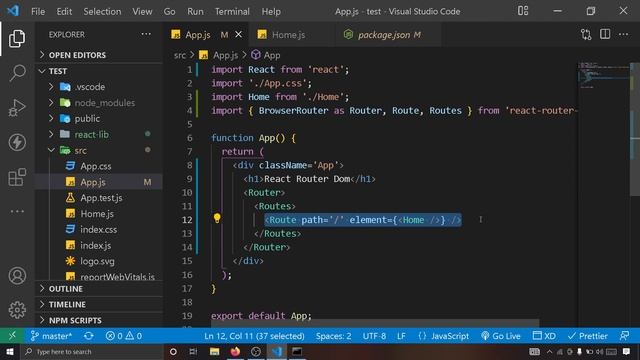Screen dimensions: 640x360
Task: Close the App.js editor tab
Action: (x=238, y=35)
